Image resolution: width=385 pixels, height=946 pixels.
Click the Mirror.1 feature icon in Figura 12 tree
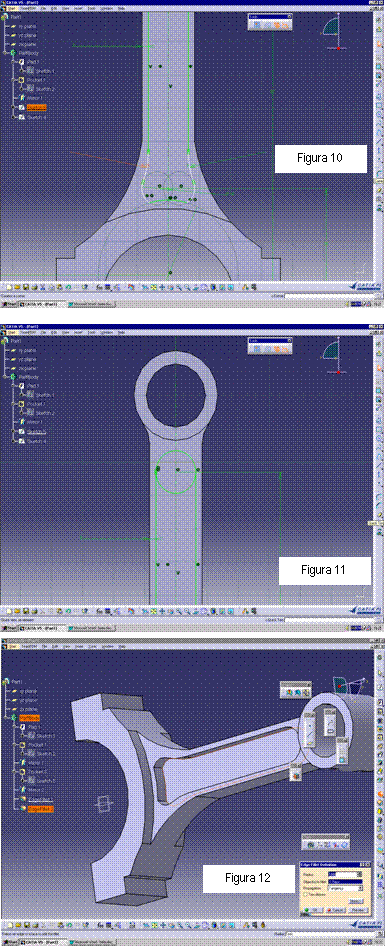coord(23,763)
